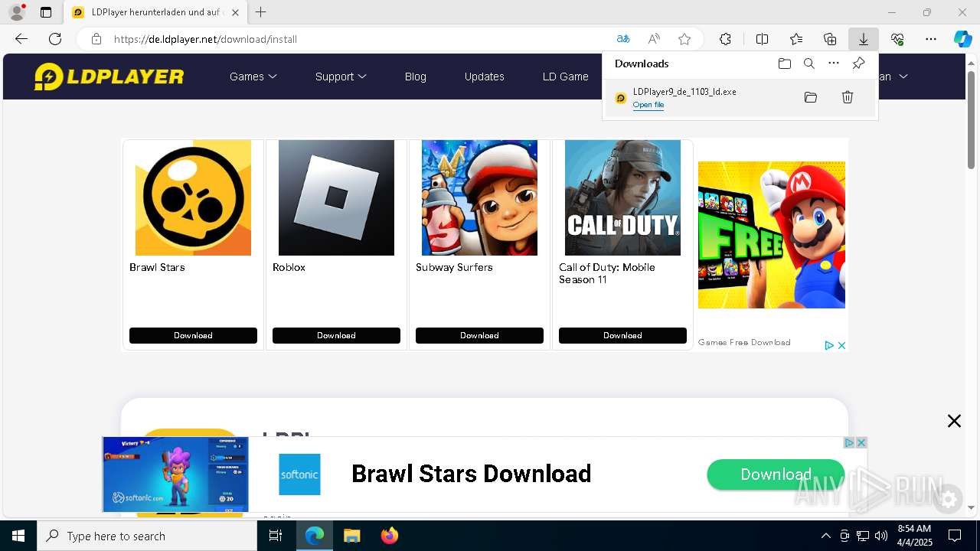
Task: Click the Mario FREE games ad image
Action: pyautogui.click(x=772, y=235)
